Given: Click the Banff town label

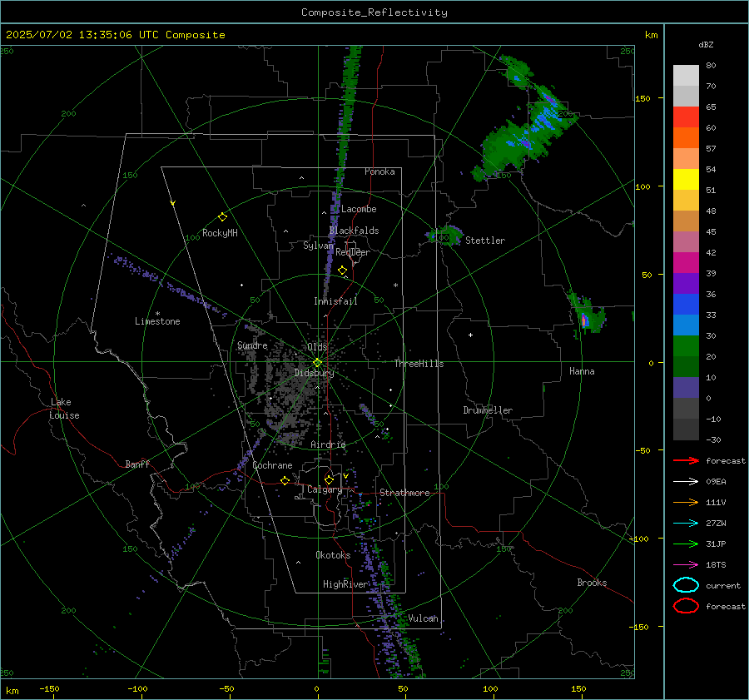Looking at the screenshot, I should point(137,464).
